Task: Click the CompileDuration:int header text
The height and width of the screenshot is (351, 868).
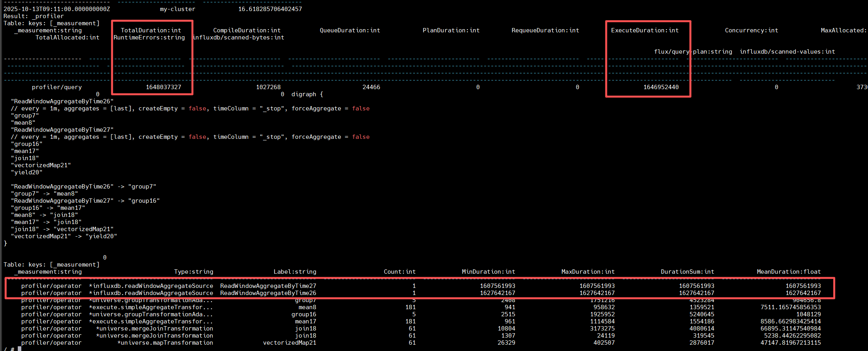Action: pos(247,30)
